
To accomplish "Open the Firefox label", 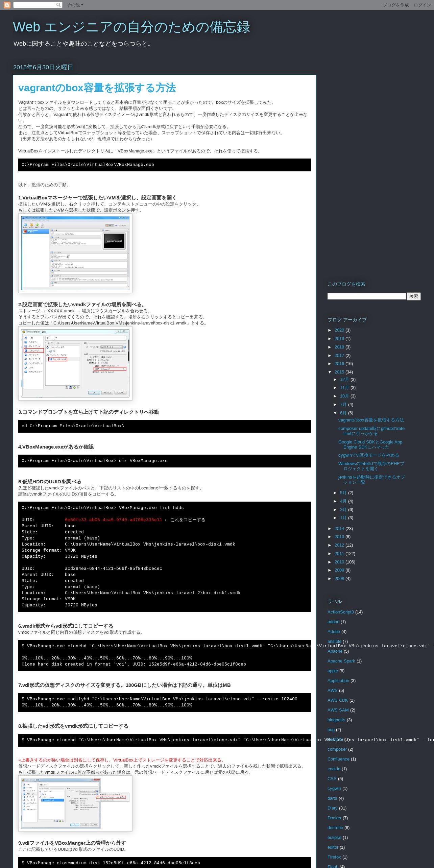I will tap(334, 857).
